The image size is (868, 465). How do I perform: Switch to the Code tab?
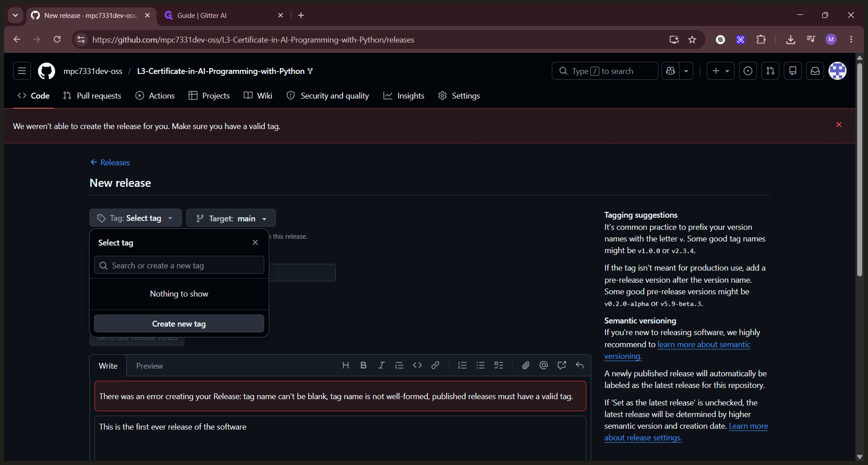(x=34, y=95)
